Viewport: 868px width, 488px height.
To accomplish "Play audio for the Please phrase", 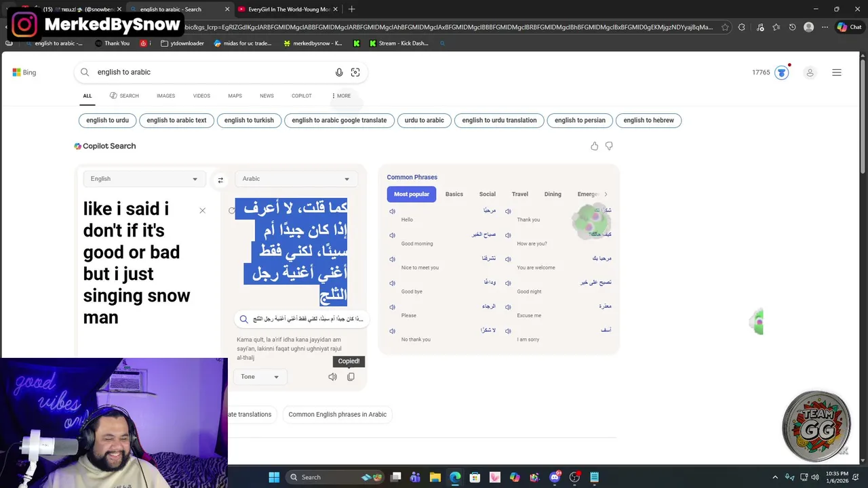I will (392, 307).
